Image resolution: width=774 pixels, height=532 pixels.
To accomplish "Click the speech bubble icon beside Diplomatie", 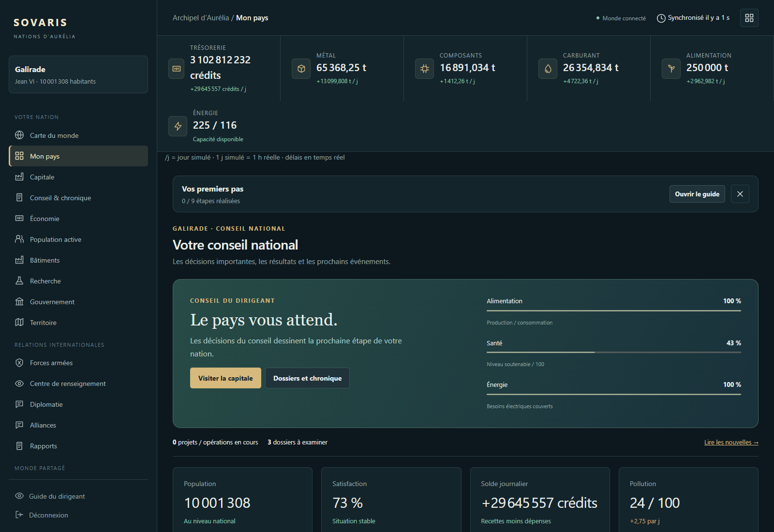I will tap(19, 404).
